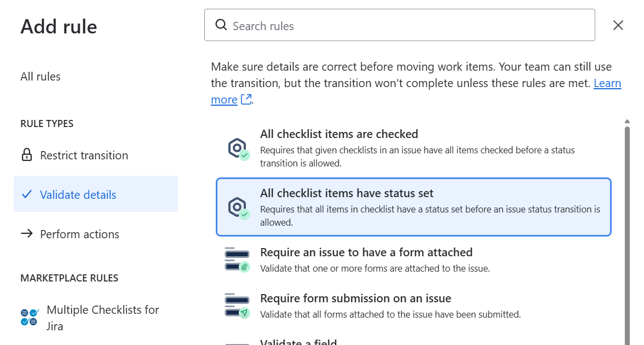
Task: Click the Multiple Checklists for Jira icon
Action: pos(30,318)
